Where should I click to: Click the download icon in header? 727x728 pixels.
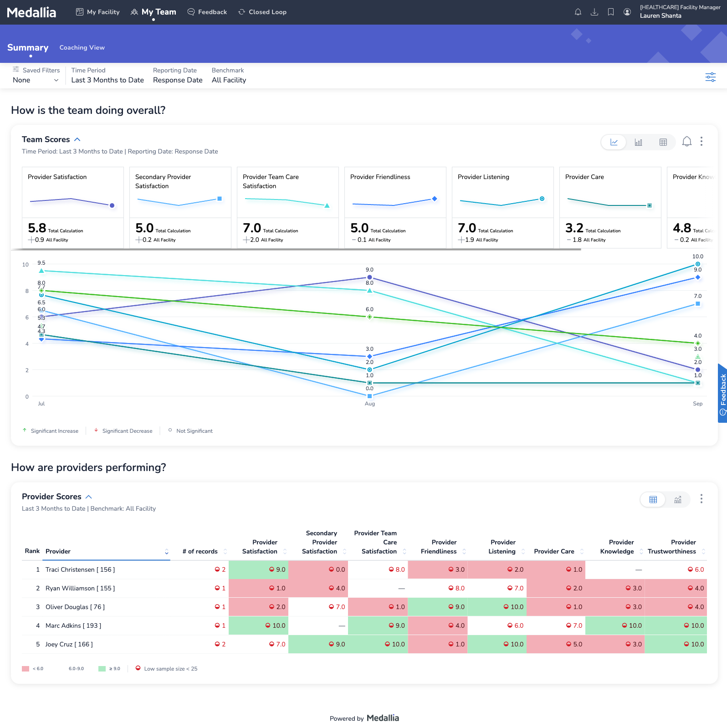(594, 12)
